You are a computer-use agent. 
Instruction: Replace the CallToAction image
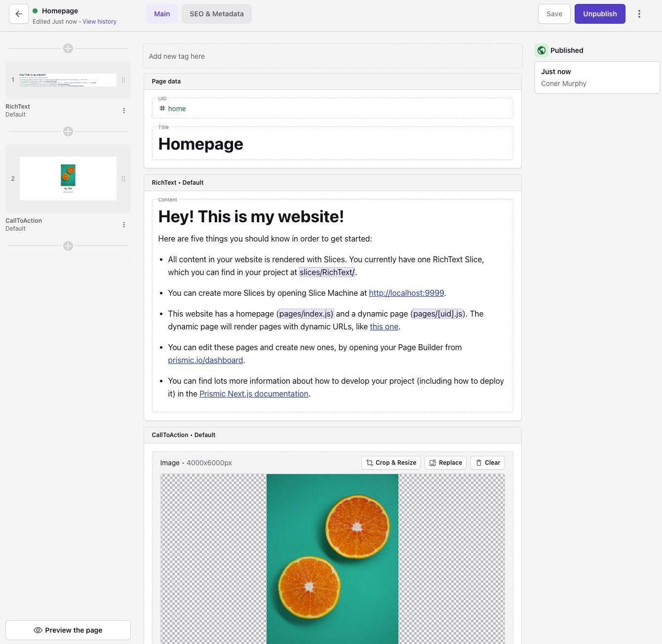445,463
